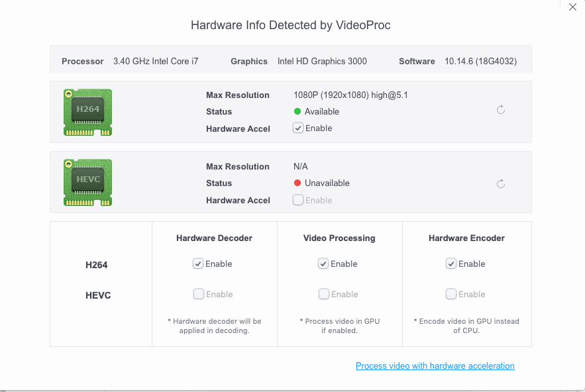Click the Hardware Decoder column heading
Image resolution: width=585 pixels, height=392 pixels.
(214, 238)
